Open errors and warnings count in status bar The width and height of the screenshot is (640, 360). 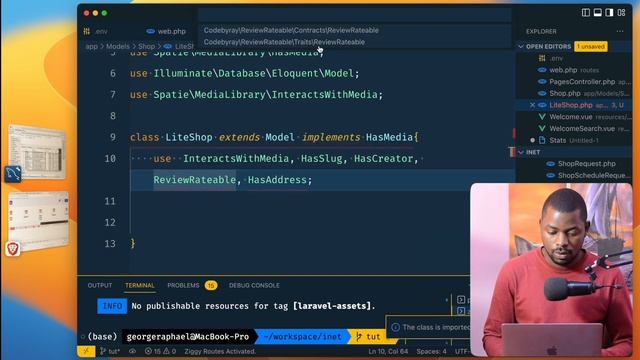pyautogui.click(x=160, y=351)
